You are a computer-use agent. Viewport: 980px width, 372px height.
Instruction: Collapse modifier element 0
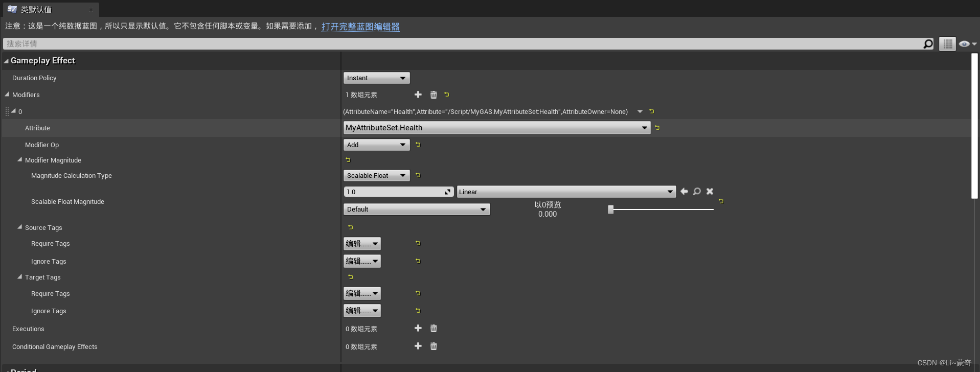pyautogui.click(x=14, y=111)
